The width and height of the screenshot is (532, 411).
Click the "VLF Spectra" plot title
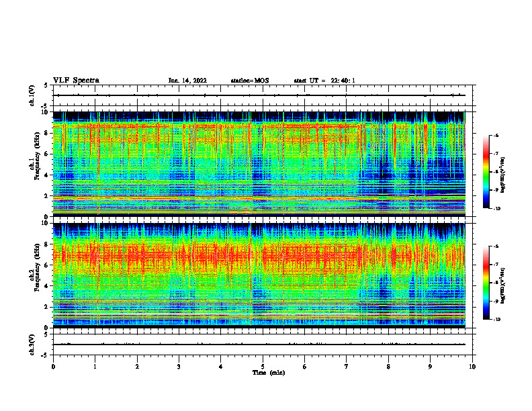point(76,81)
